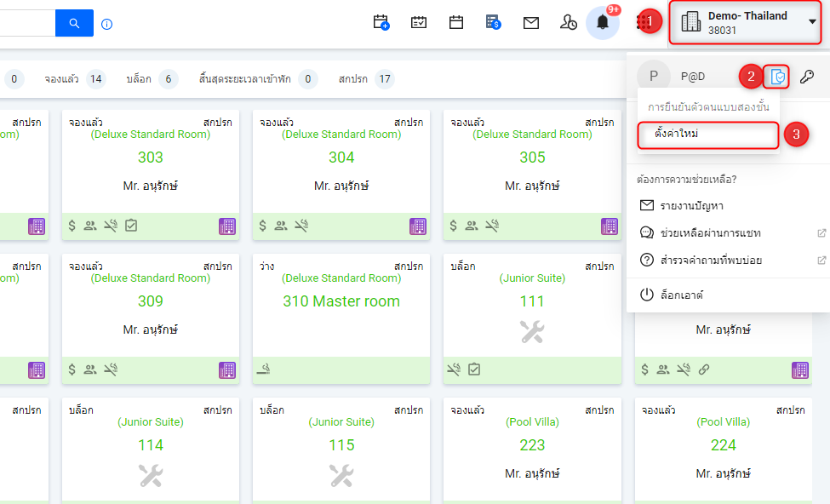Viewport: 830px width, 504px height.
Task: Click the dollar icon on room 304
Action: coord(262,226)
